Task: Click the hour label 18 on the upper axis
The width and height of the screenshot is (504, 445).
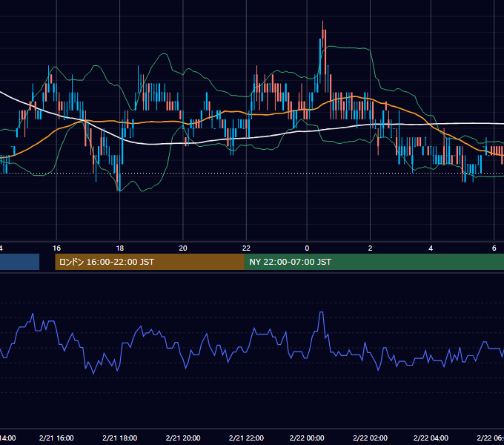Action: coord(119,248)
